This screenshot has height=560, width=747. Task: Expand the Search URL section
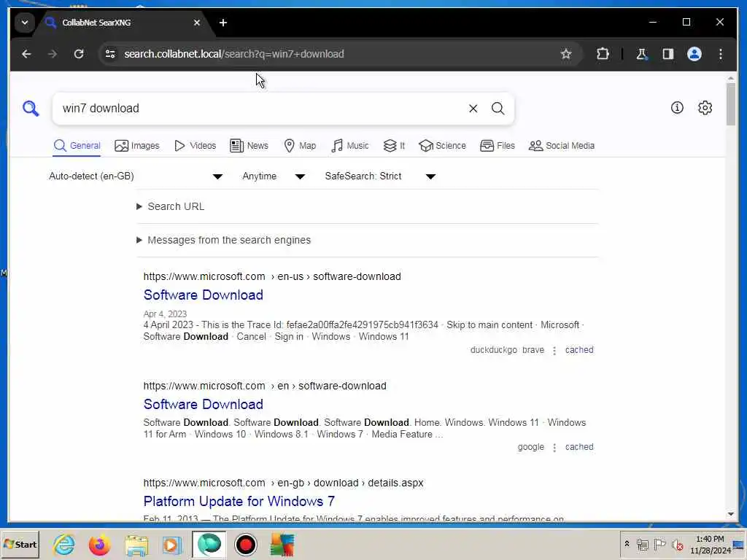coord(171,206)
